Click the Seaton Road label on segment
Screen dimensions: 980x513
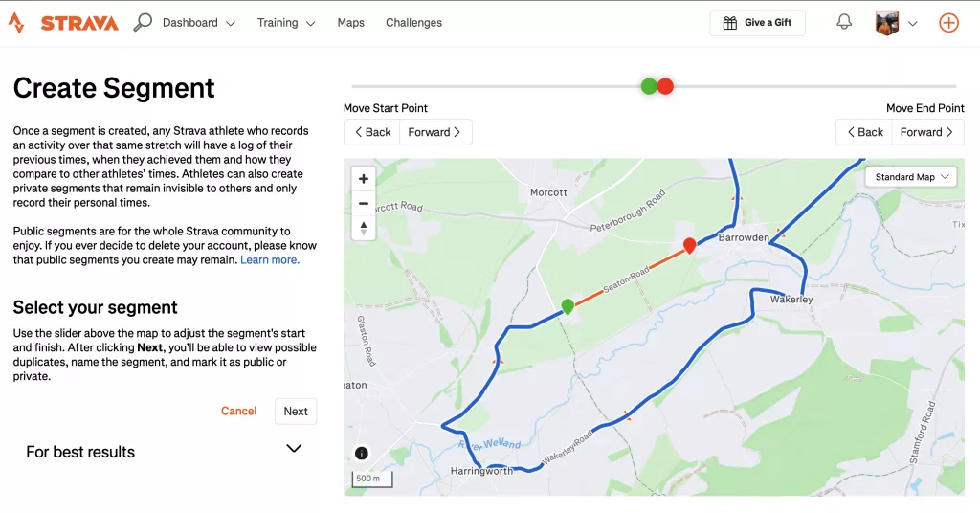tap(626, 279)
